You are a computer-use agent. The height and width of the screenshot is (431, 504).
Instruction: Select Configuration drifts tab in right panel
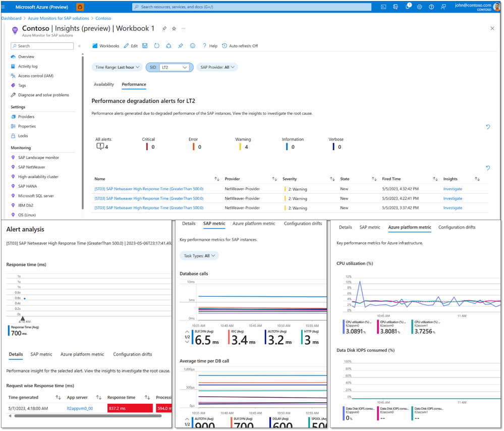click(x=457, y=227)
